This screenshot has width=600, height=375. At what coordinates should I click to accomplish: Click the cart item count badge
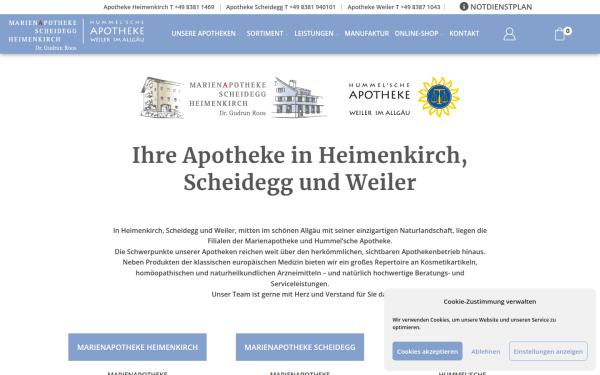click(x=567, y=31)
